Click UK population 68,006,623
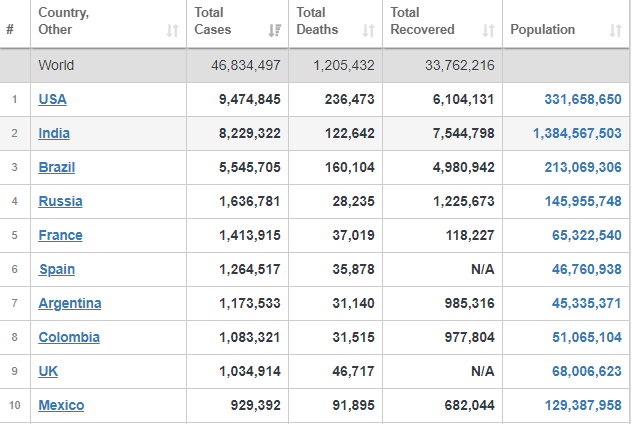The image size is (633, 424). [x=587, y=371]
